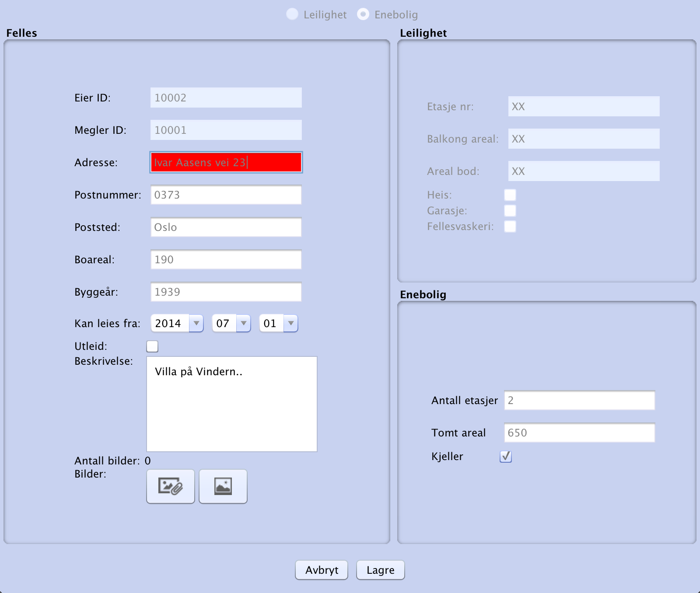700x593 pixels.
Task: Click the red Adresse field
Action: point(226,162)
